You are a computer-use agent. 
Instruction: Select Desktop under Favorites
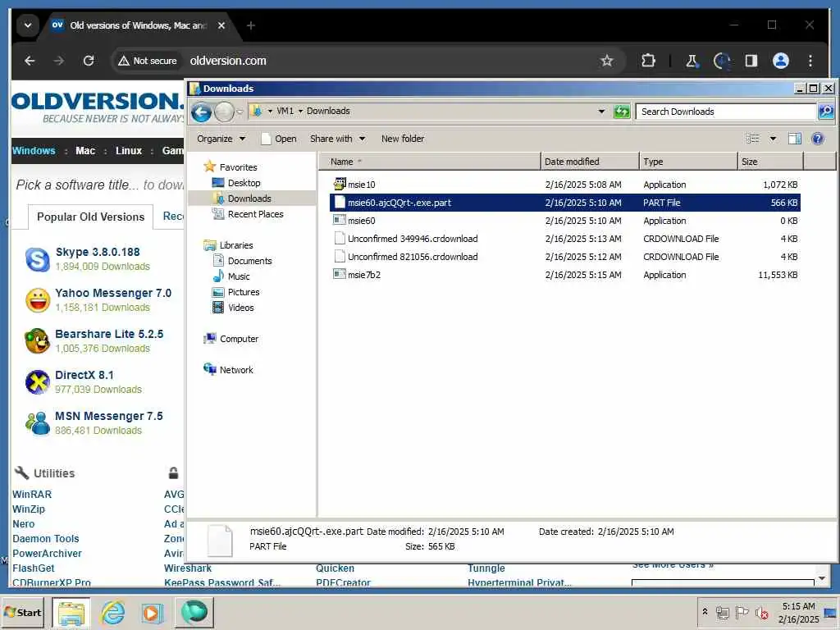tap(244, 183)
